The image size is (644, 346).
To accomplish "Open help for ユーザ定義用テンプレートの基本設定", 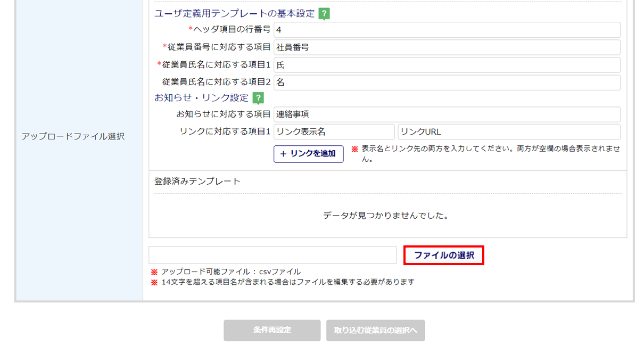I will click(x=324, y=14).
